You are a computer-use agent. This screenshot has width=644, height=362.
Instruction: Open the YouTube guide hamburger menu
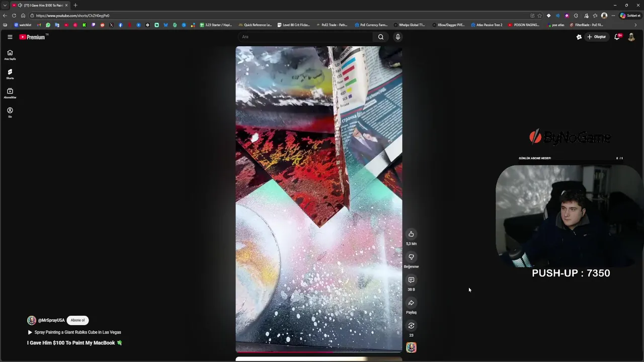pos(10,37)
